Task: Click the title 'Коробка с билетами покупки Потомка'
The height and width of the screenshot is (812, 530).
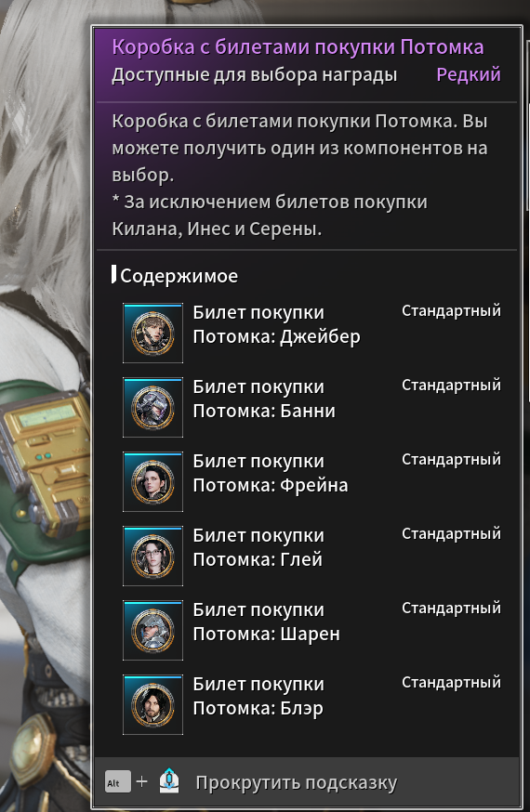Action: pyautogui.click(x=298, y=47)
